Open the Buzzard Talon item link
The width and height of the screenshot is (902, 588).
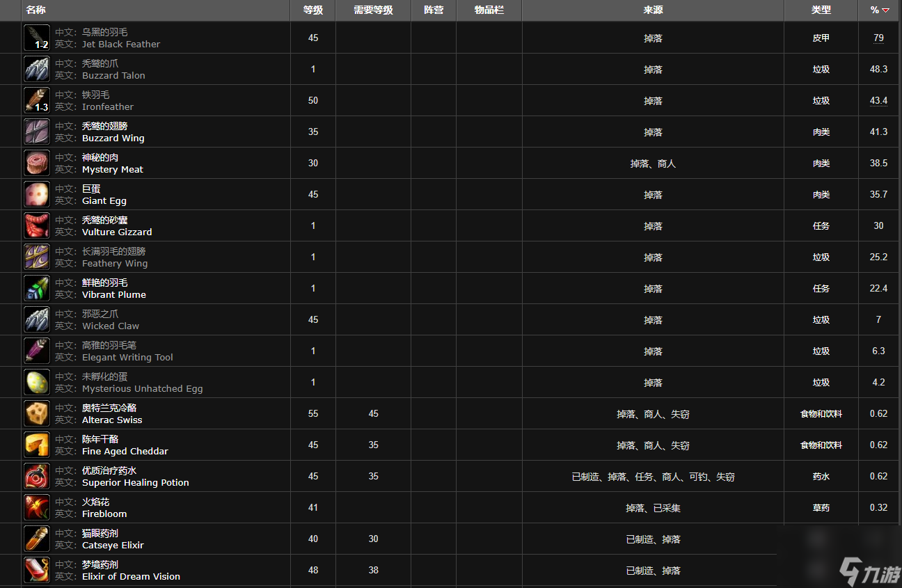tap(113, 75)
